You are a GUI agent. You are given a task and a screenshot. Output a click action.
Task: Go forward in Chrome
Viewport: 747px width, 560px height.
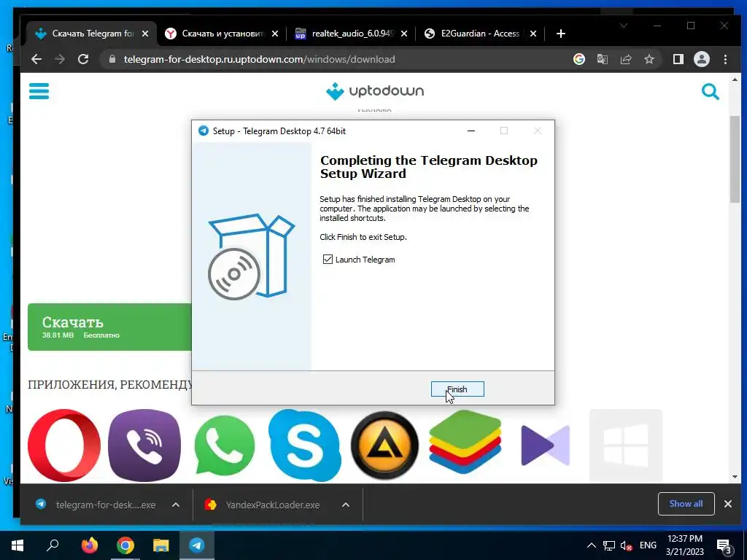point(60,59)
